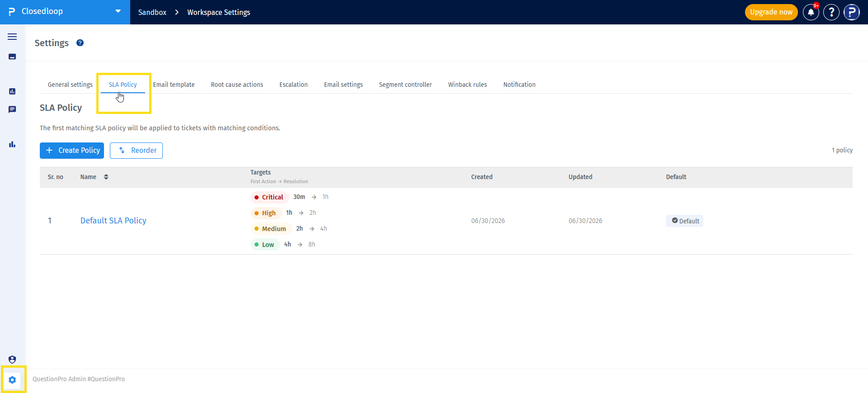Click the Updated column header
The image size is (868, 393).
point(580,177)
